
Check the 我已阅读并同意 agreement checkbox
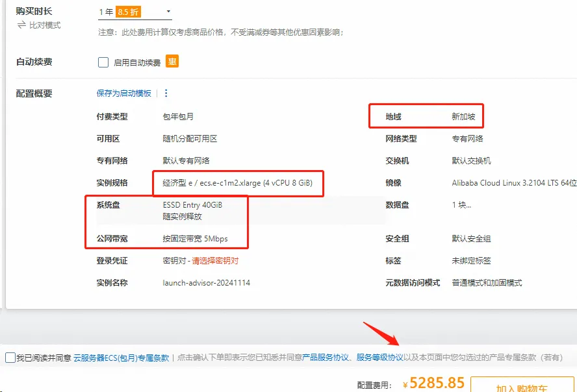tap(10, 357)
